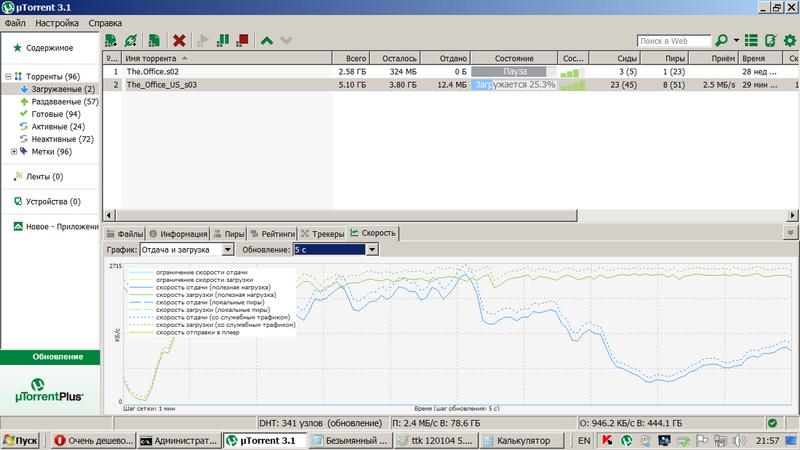Click the red X Remove torrent icon

179,40
